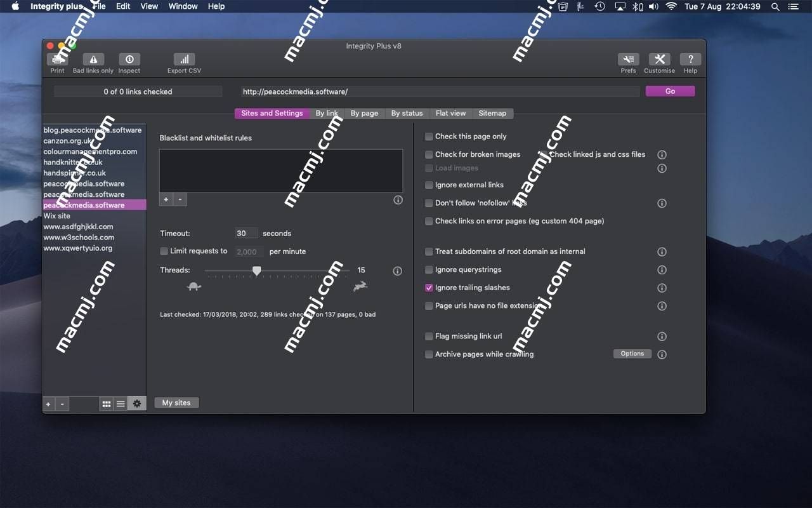Click the purple Go button
The image size is (812, 508).
coord(670,91)
